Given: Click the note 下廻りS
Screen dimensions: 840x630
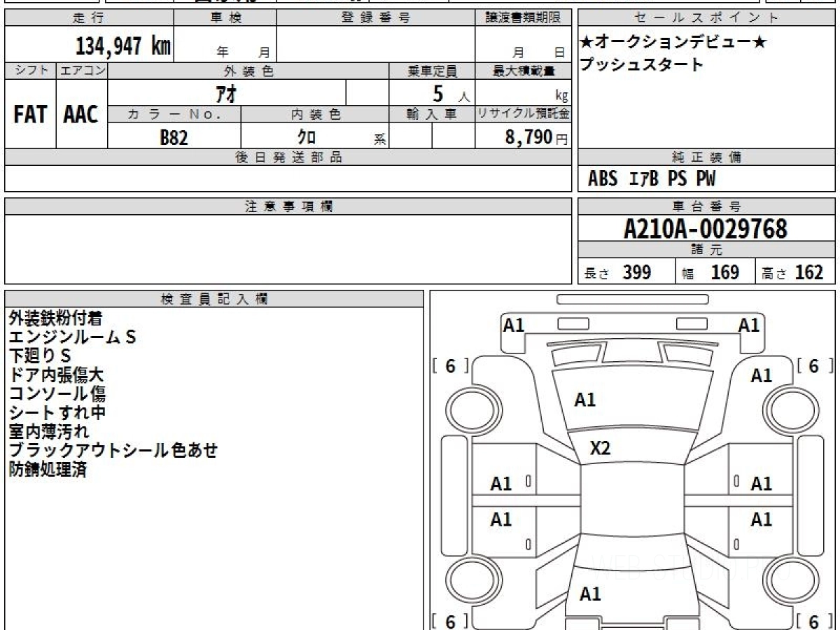Looking at the screenshot, I should [40, 356].
